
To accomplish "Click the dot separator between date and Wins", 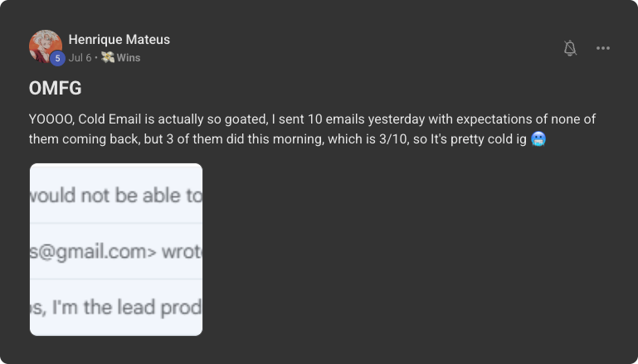I will click(x=96, y=58).
